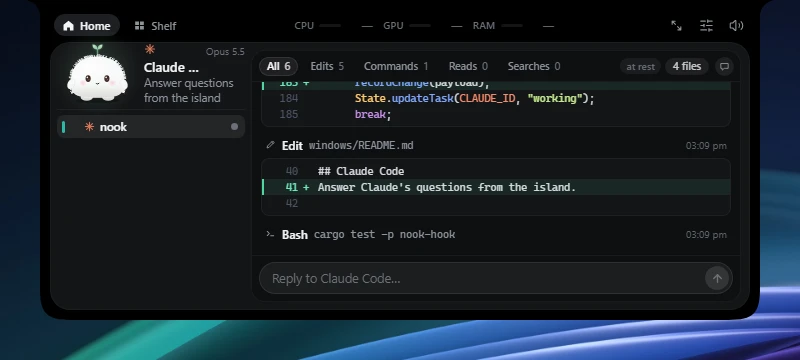The image size is (800, 360).
Task: Click the asterisk icon beside nook
Action: pos(89,126)
